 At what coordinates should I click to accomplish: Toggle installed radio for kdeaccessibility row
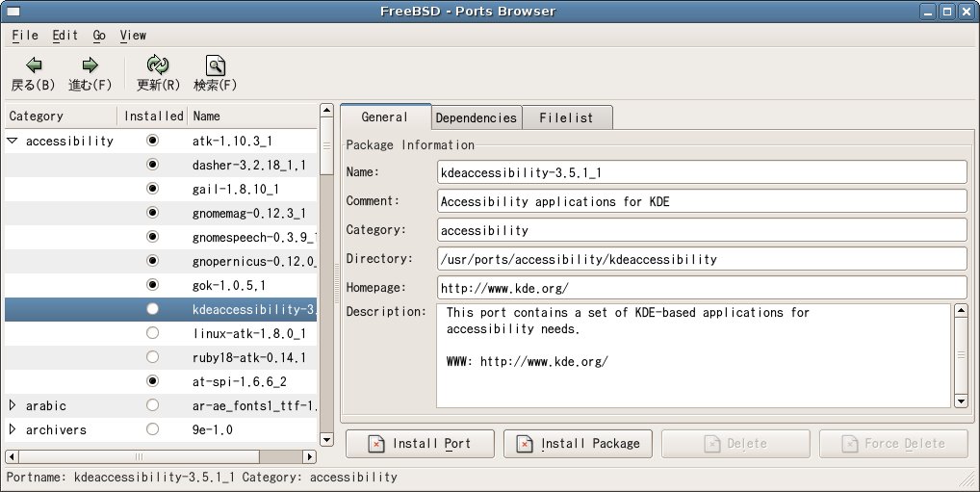tap(152, 309)
